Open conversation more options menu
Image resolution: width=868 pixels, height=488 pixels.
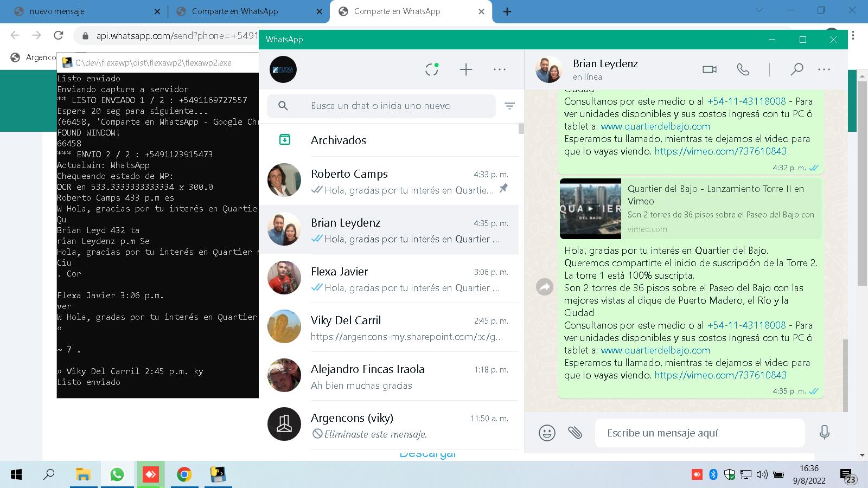click(x=824, y=69)
